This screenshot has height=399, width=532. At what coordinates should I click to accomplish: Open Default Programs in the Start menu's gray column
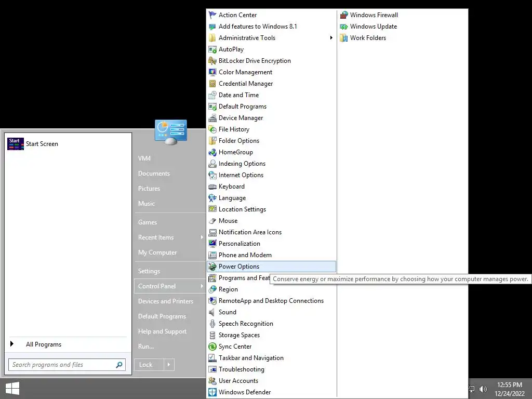[x=162, y=316]
